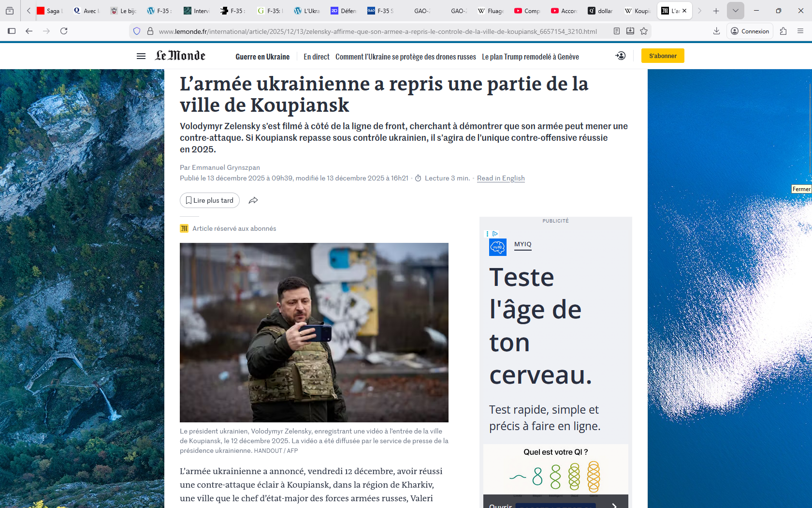Toggle the sidebar panel button

(x=12, y=31)
